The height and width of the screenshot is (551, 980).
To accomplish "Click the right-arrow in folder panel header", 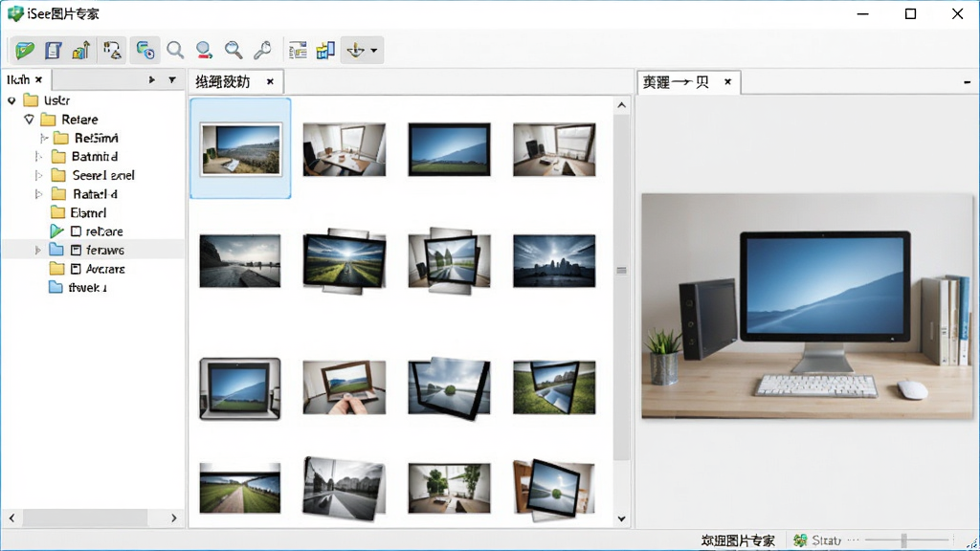I will click(x=151, y=80).
